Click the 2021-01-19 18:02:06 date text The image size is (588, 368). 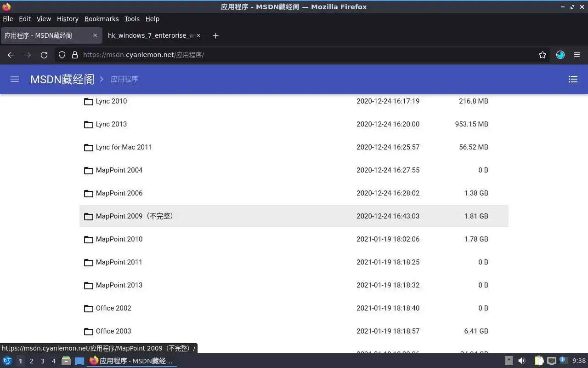[388, 239]
